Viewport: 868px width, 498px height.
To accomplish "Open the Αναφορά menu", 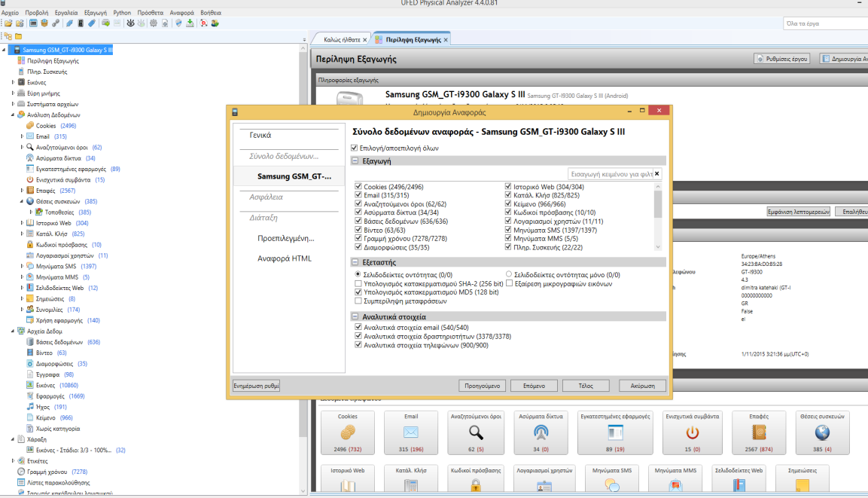I will click(181, 12).
